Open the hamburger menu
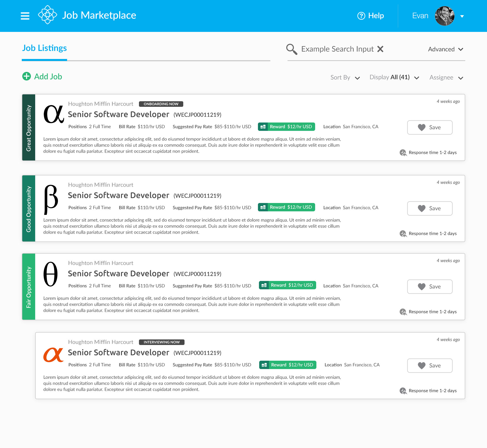The height and width of the screenshot is (448, 487). [25, 16]
